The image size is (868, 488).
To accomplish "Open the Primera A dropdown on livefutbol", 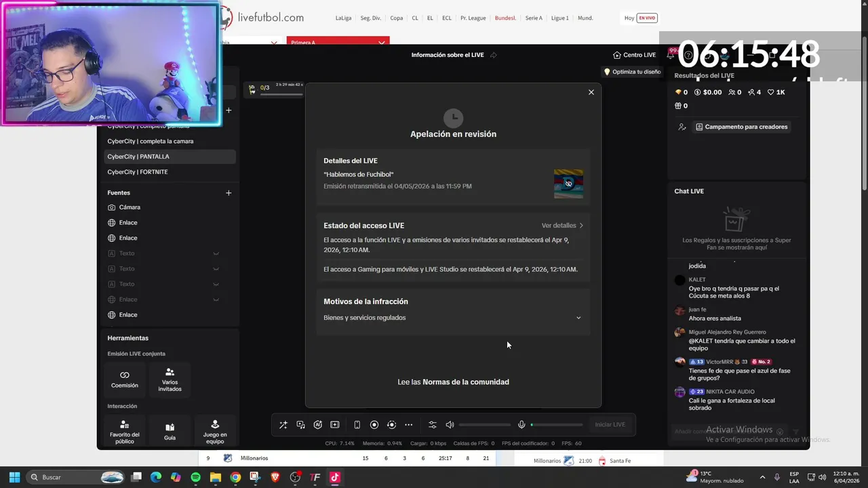I will (338, 42).
